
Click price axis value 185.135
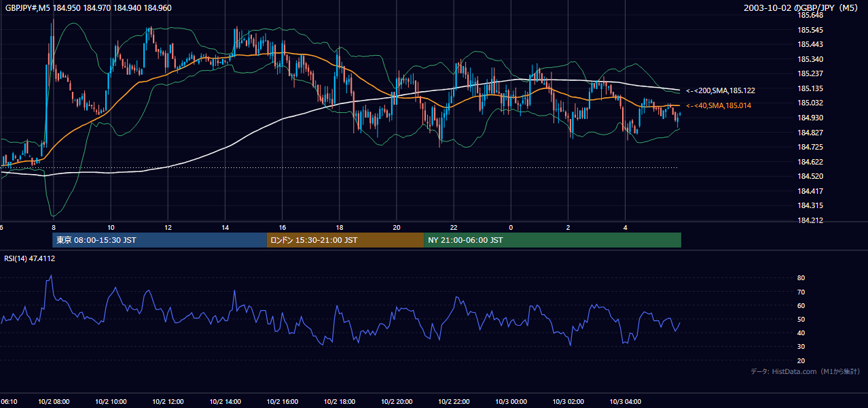click(x=810, y=88)
